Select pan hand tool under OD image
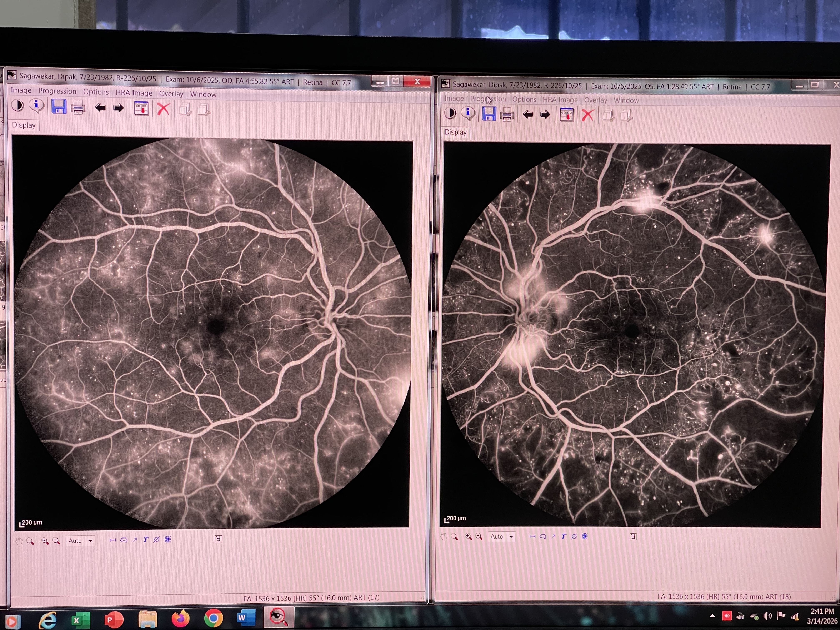 [x=19, y=541]
